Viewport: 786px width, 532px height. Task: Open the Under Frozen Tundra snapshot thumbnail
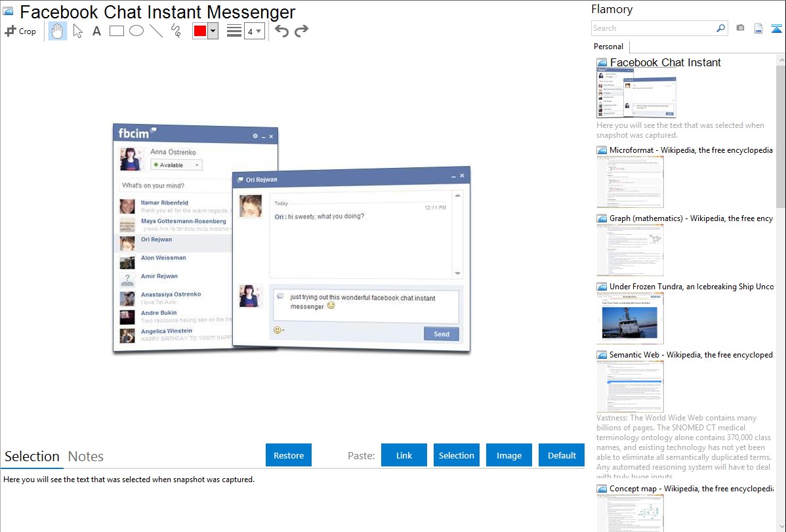coord(630,318)
